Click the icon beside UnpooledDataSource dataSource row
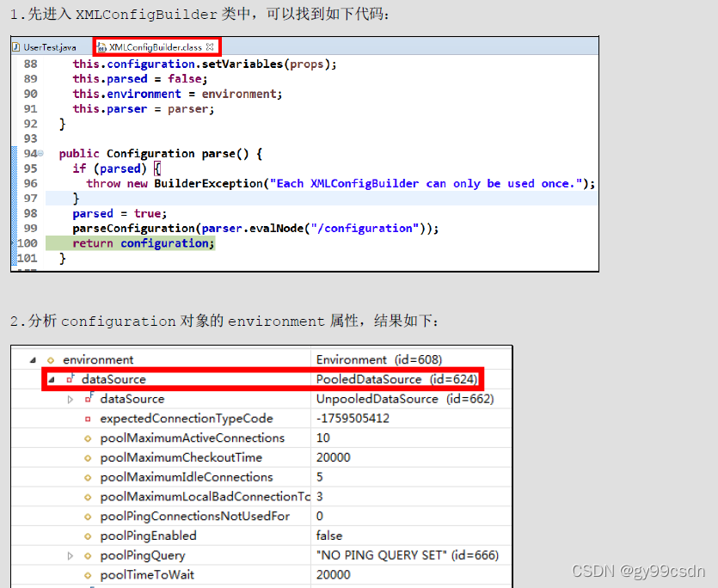This screenshot has height=588, width=718. tap(89, 398)
